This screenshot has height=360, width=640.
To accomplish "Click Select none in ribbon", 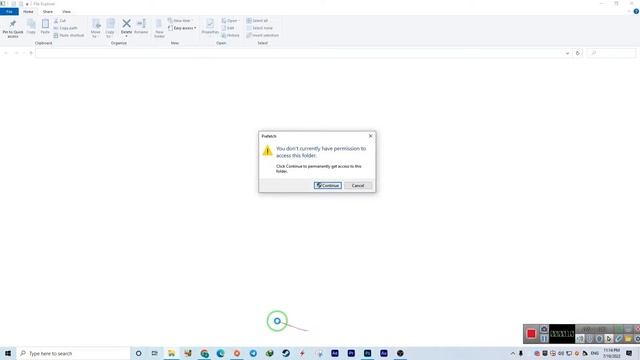I will click(260, 28).
